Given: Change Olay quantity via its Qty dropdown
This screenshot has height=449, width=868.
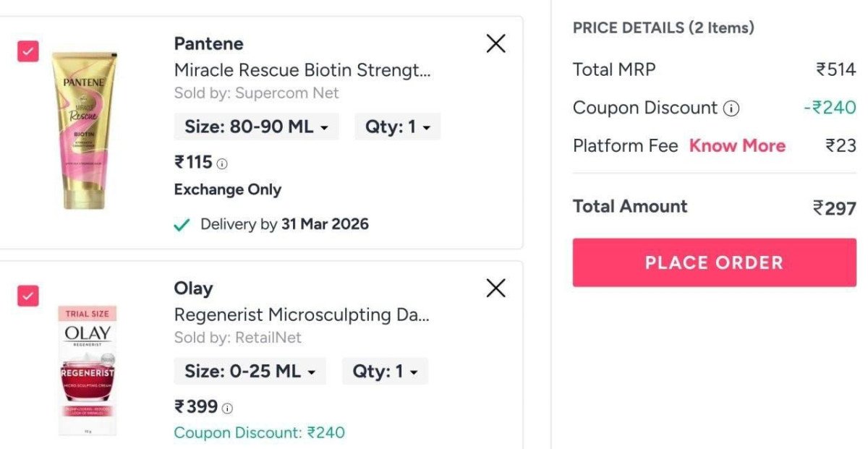Looking at the screenshot, I should pyautogui.click(x=385, y=370).
